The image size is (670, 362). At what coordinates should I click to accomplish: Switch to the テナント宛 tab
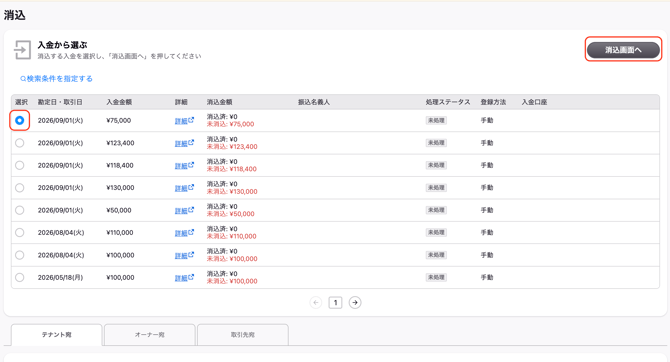point(56,335)
